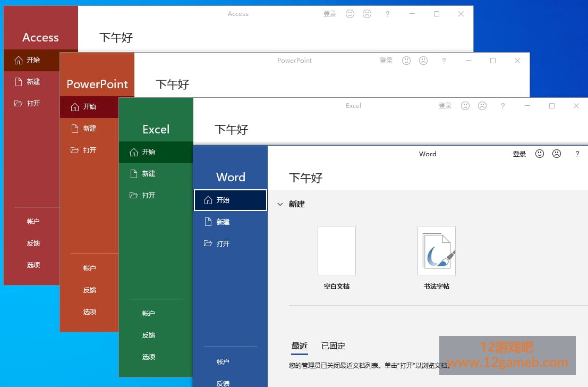Screen dimensions: 588x387
Task: Click the frown feedback icon in Excel window
Action: point(482,106)
